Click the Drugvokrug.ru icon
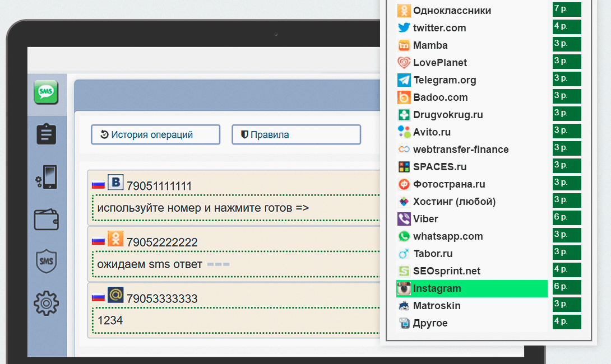611x364 pixels. click(x=404, y=114)
